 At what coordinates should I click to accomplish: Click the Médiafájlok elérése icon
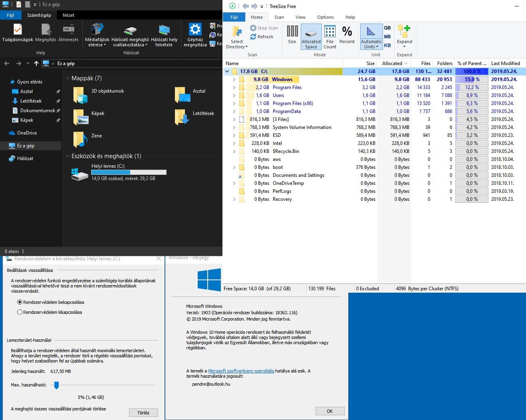pyautogui.click(x=97, y=30)
